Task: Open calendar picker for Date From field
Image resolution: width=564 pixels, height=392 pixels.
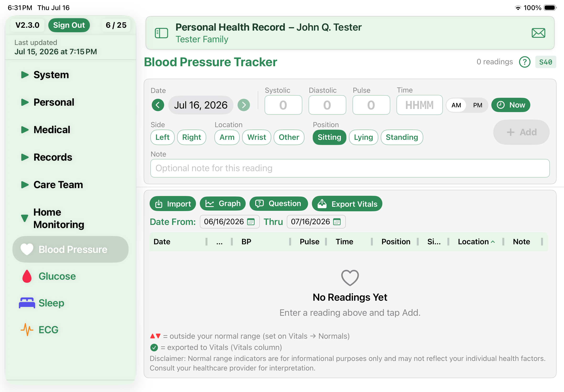Action: click(x=251, y=222)
